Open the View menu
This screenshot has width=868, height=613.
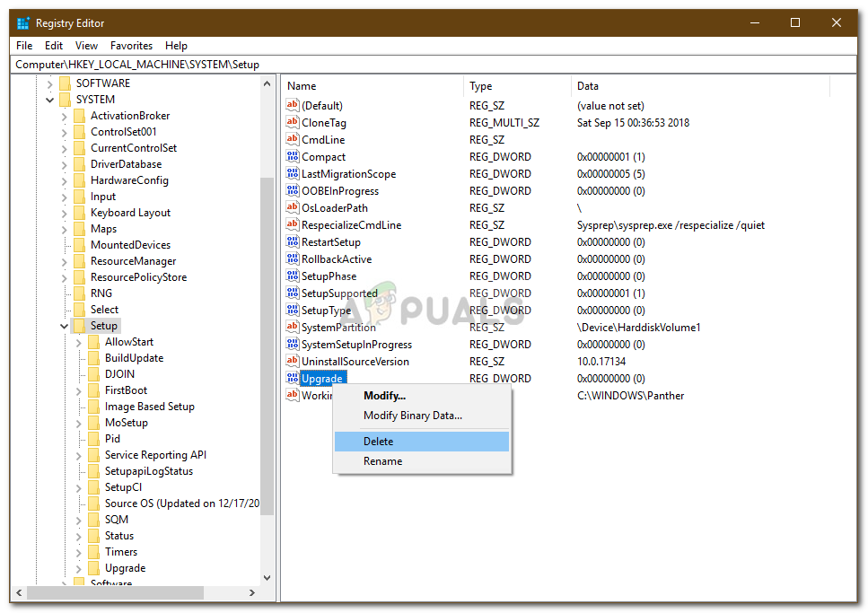point(86,46)
